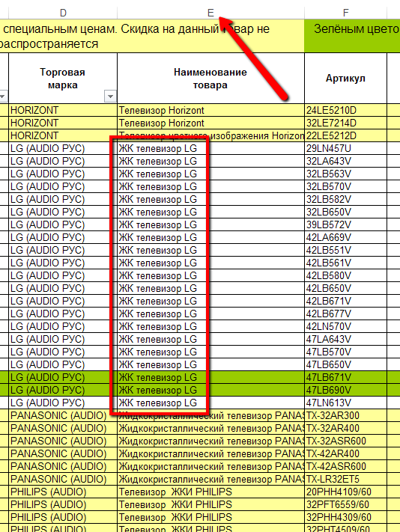Select column D header

click(x=63, y=13)
